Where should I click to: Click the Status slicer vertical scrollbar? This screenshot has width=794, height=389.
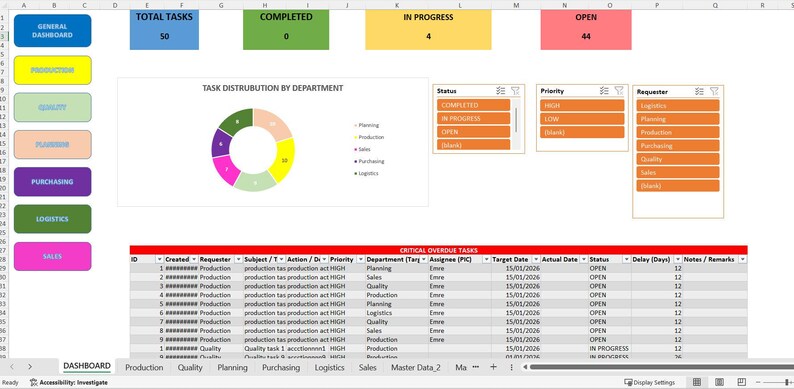[x=516, y=120]
